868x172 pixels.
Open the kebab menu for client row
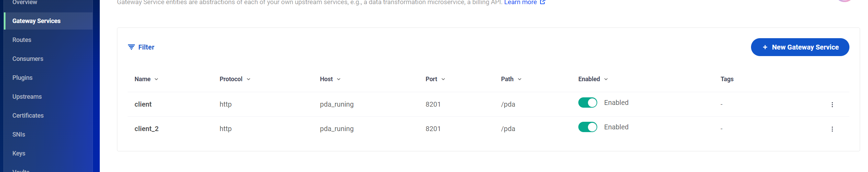pyautogui.click(x=832, y=105)
